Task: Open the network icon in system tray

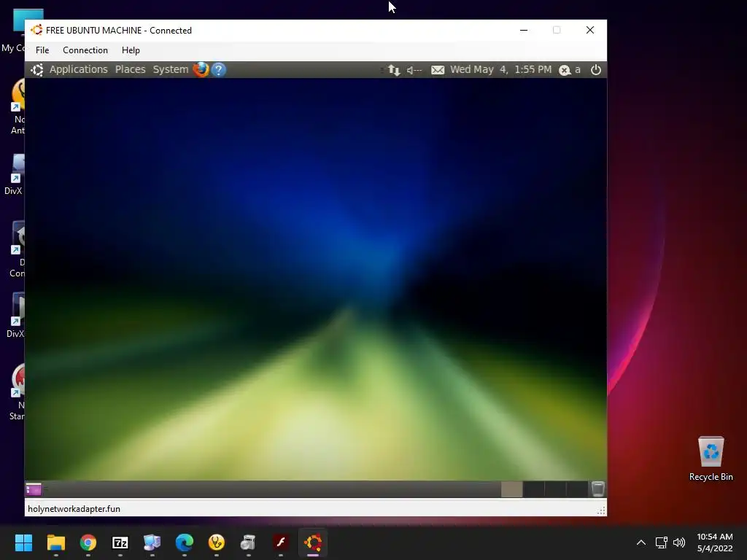Action: point(661,542)
